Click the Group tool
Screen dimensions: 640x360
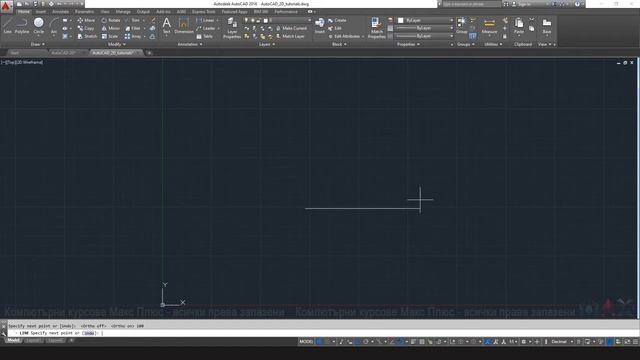click(461, 25)
